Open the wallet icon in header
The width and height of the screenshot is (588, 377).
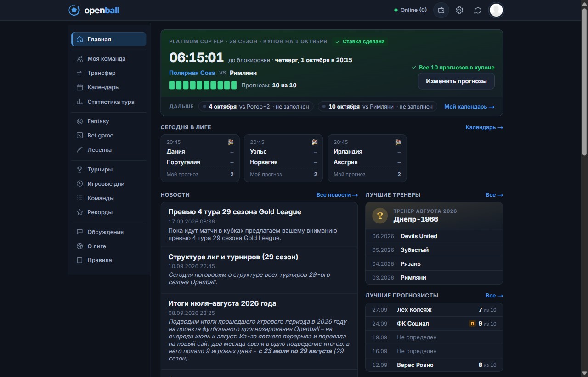[x=441, y=10]
